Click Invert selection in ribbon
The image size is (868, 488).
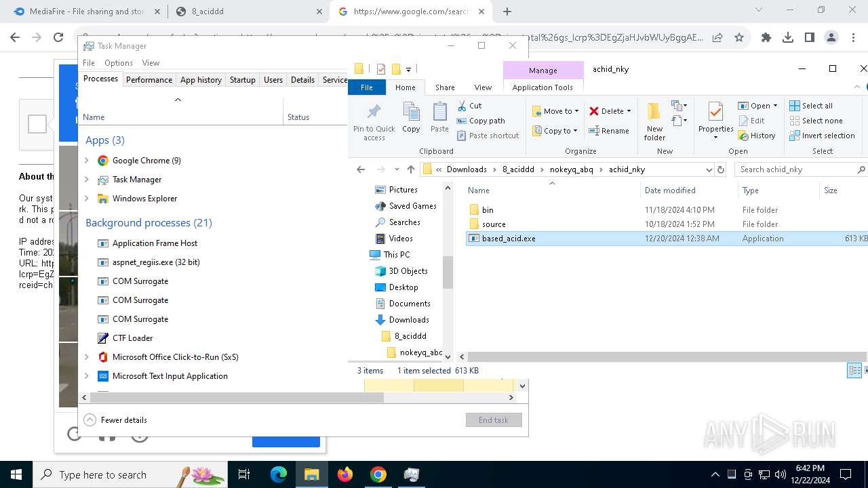(822, 136)
